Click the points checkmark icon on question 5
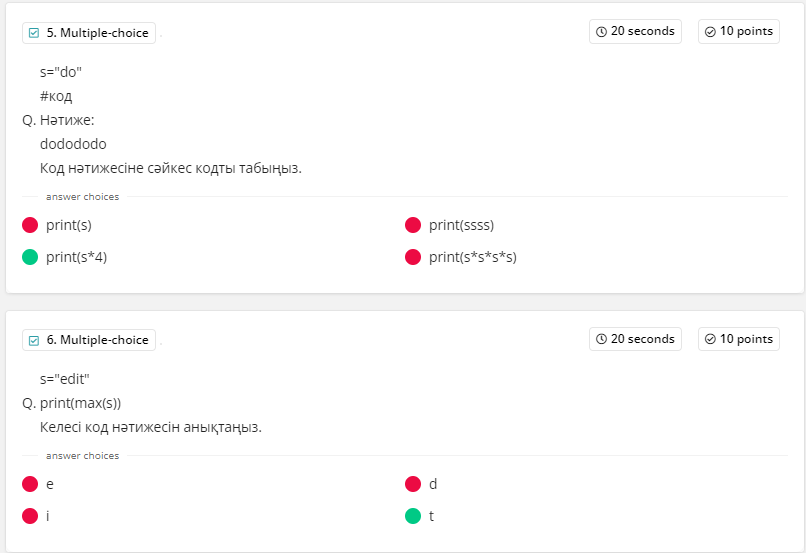Screen dimensions: 806x553 point(710,32)
